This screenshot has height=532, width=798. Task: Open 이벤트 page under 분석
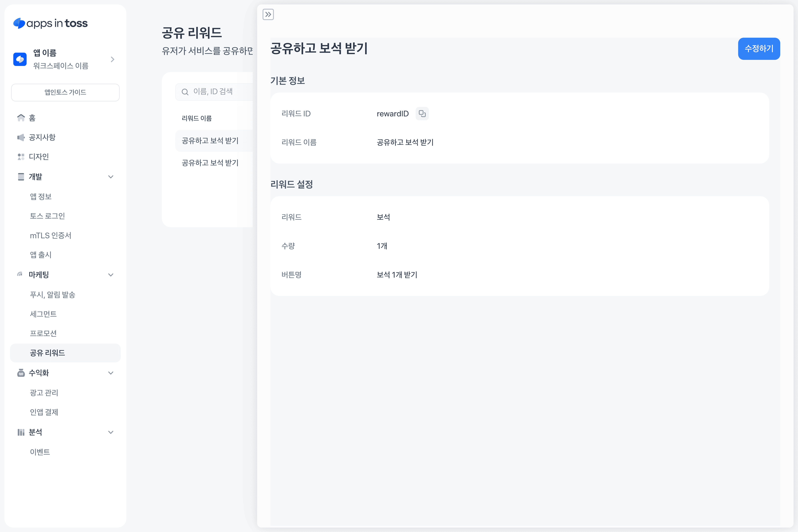[x=65, y=452]
